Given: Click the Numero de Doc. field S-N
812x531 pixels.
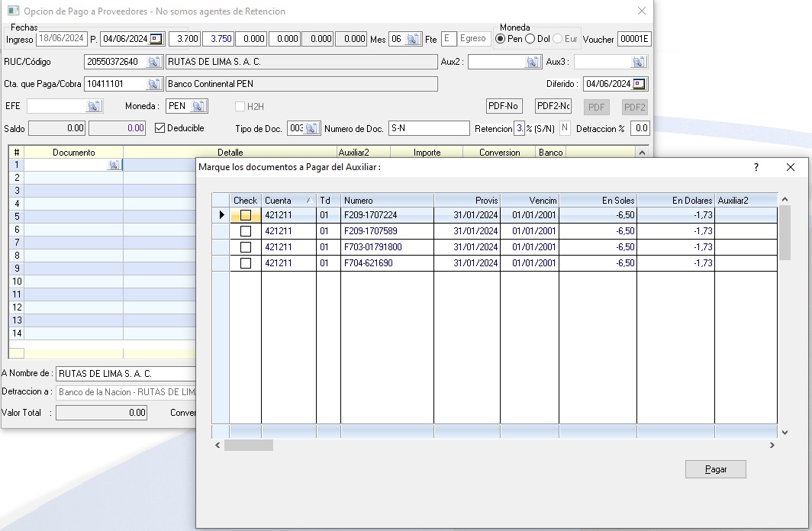Looking at the screenshot, I should click(429, 128).
